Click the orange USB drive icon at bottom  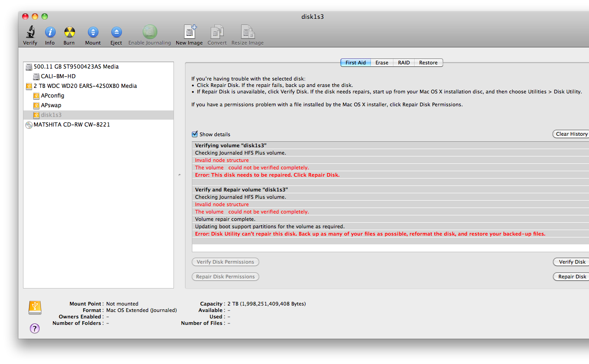tap(35, 307)
